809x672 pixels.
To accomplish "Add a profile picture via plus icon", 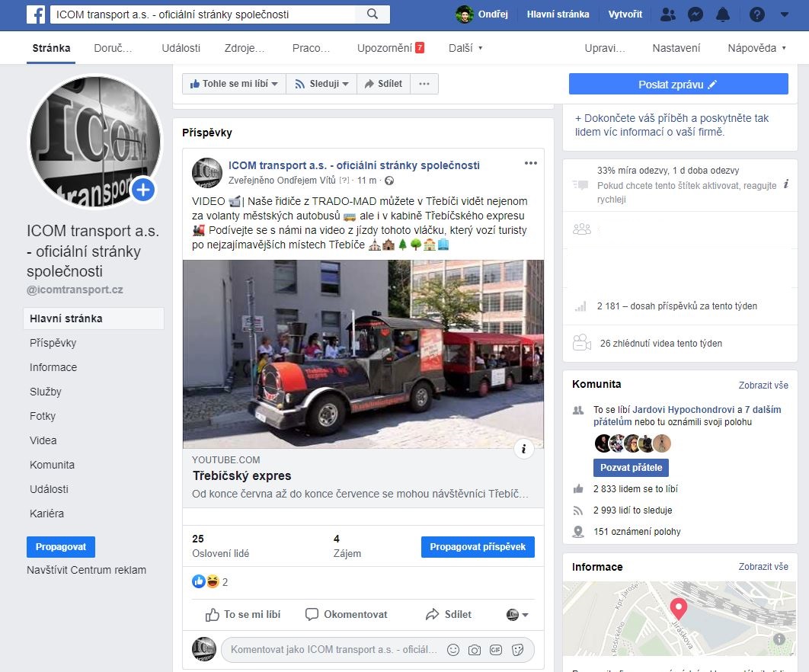I will pyautogui.click(x=143, y=190).
